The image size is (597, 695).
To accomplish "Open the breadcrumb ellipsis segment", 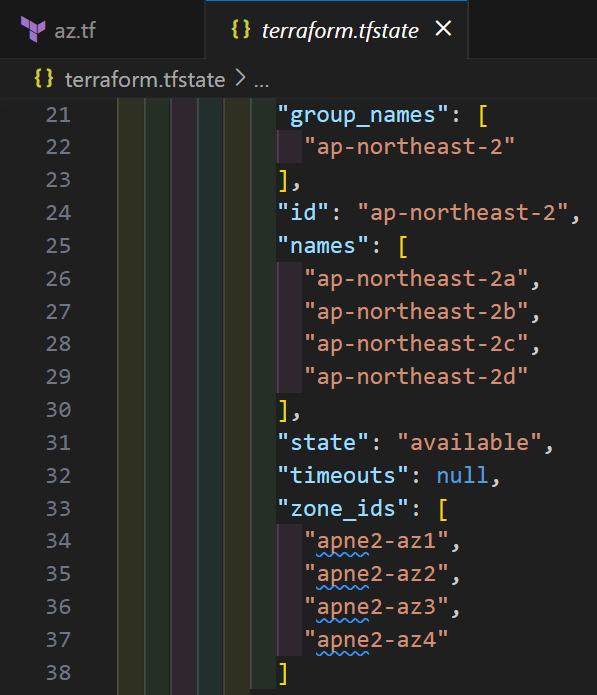I will 261,81.
